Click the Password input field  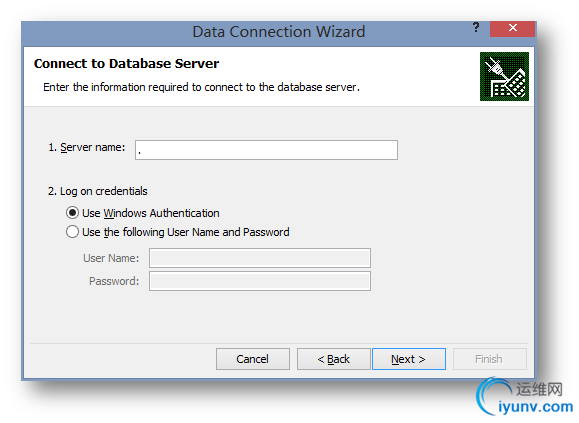pyautogui.click(x=260, y=281)
